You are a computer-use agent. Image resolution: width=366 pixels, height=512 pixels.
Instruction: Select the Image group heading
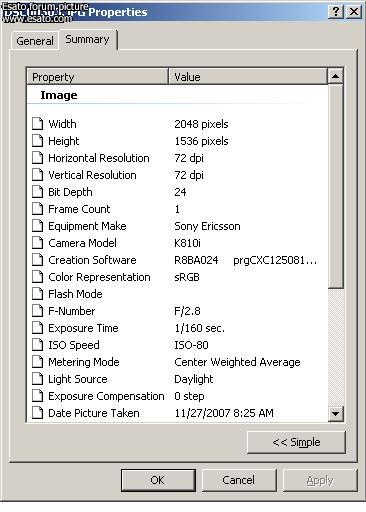[x=59, y=95]
